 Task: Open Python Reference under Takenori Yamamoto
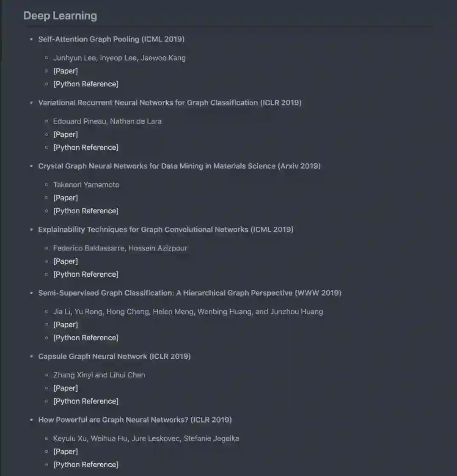[85, 211]
